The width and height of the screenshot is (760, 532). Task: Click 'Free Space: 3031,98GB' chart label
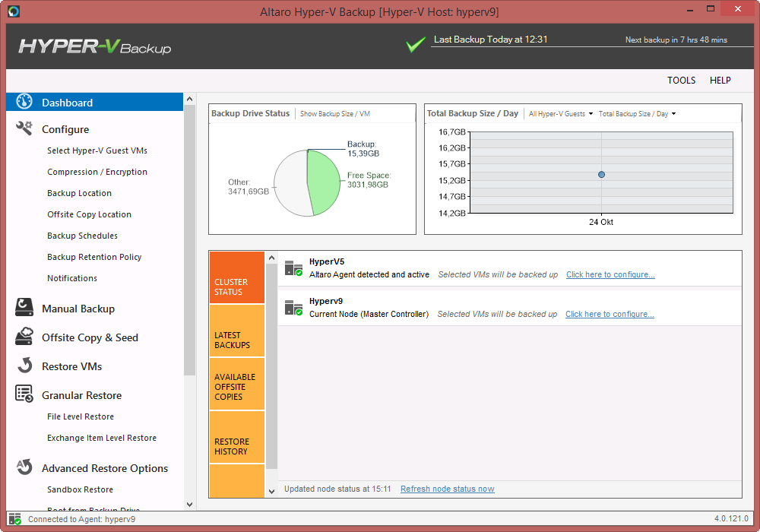(369, 180)
